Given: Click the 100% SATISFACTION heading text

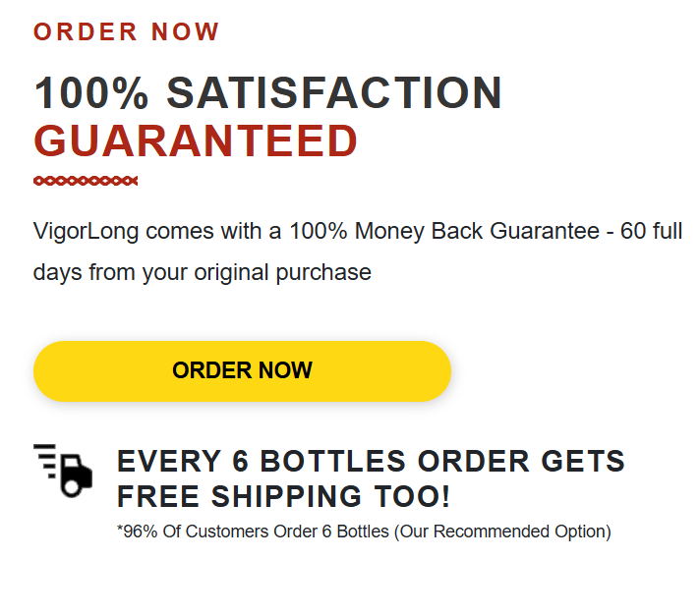Looking at the screenshot, I should point(267,92).
